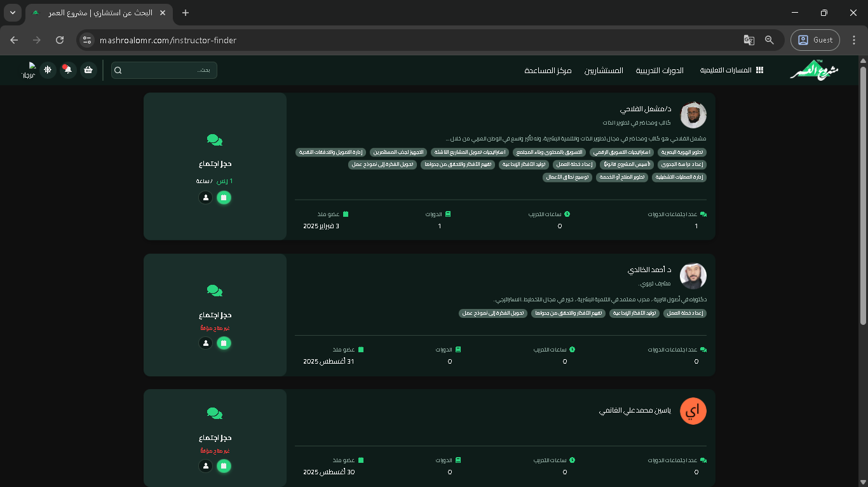Image resolution: width=868 pixels, height=487 pixels.
Task: Toggle the theme switch icon beside the bell
Action: tap(48, 70)
